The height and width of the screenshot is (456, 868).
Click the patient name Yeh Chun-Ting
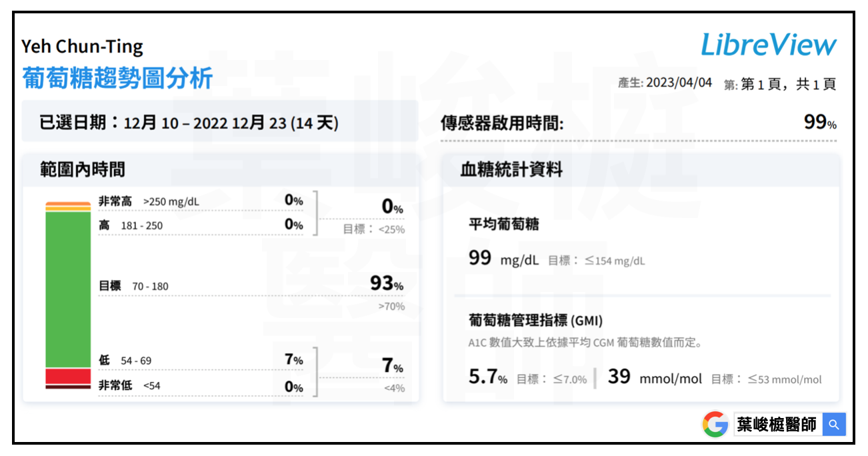coord(82,47)
